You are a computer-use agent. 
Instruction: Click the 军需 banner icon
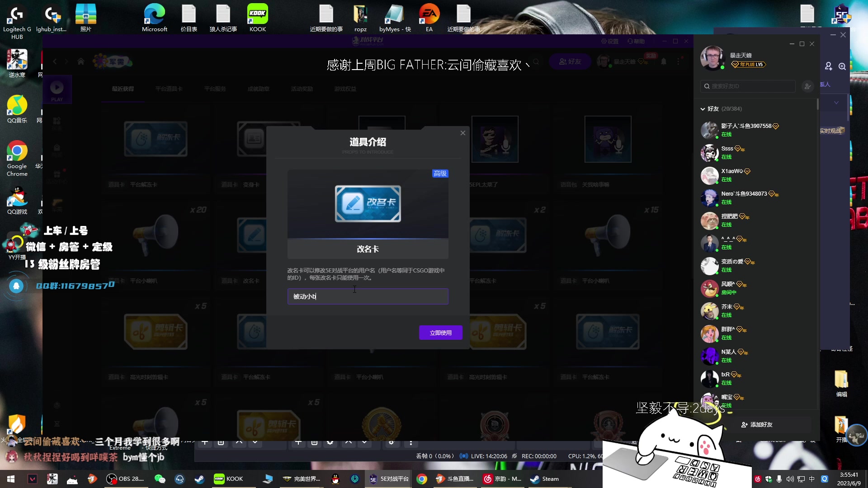tap(112, 61)
